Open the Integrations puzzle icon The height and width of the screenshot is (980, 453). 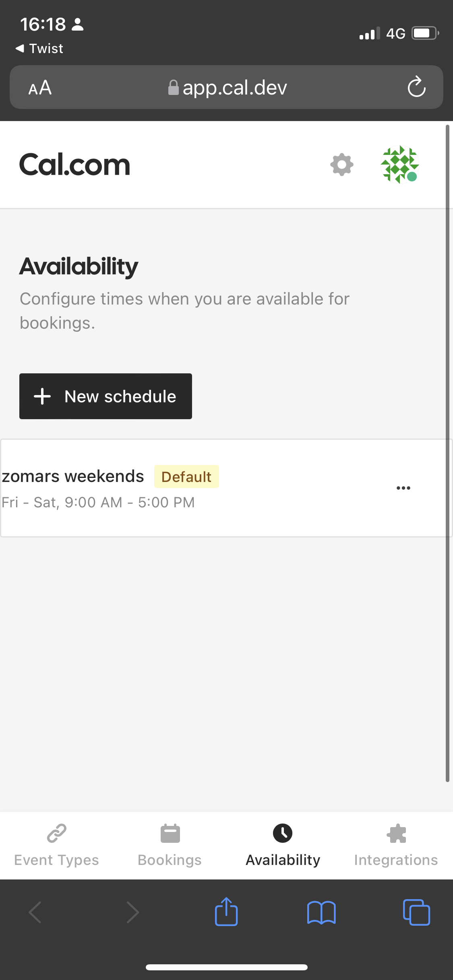pyautogui.click(x=396, y=832)
